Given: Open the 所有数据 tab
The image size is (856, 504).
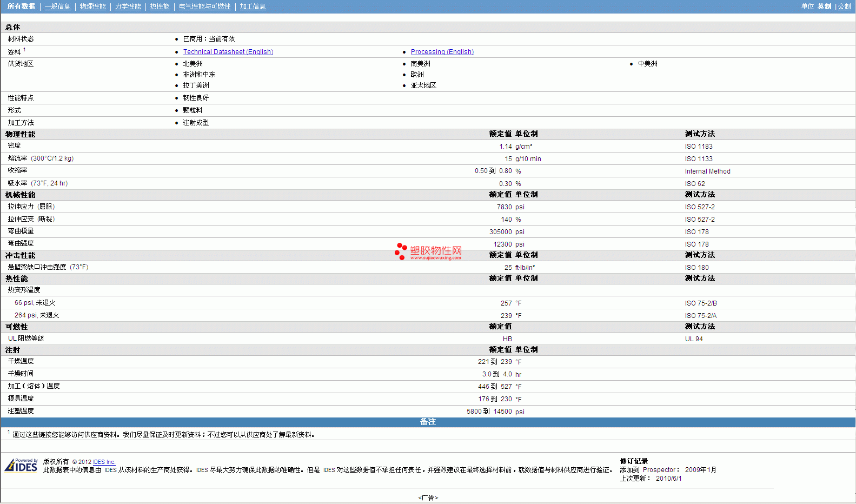Looking at the screenshot, I should [x=21, y=6].
